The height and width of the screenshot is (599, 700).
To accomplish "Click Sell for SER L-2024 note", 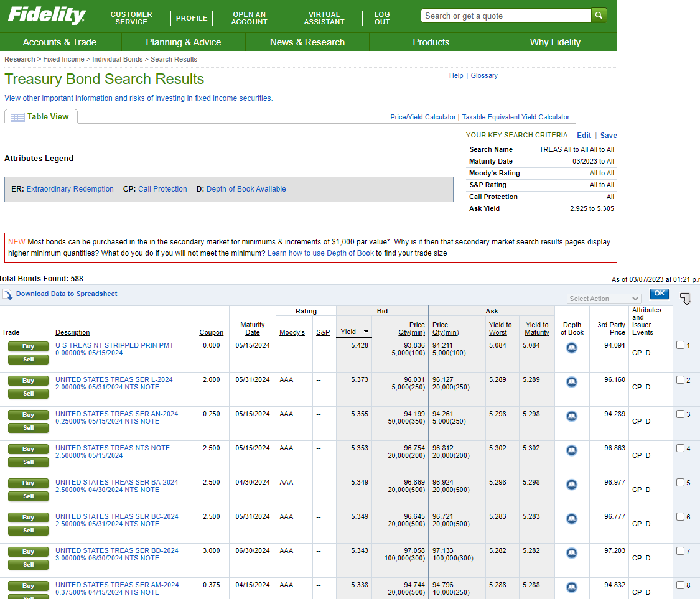I will [x=28, y=394].
